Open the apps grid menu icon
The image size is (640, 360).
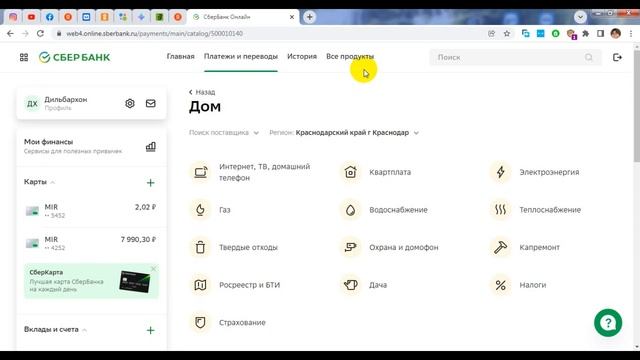click(x=24, y=58)
